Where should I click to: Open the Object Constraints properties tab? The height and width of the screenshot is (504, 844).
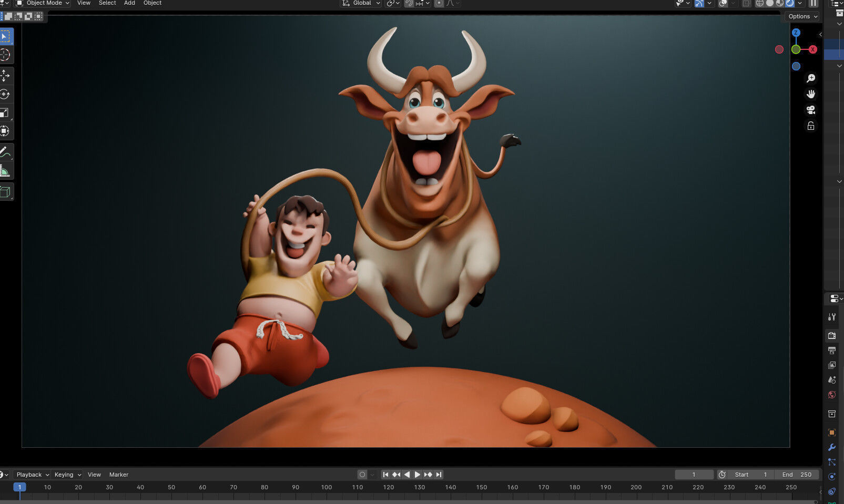point(832,491)
